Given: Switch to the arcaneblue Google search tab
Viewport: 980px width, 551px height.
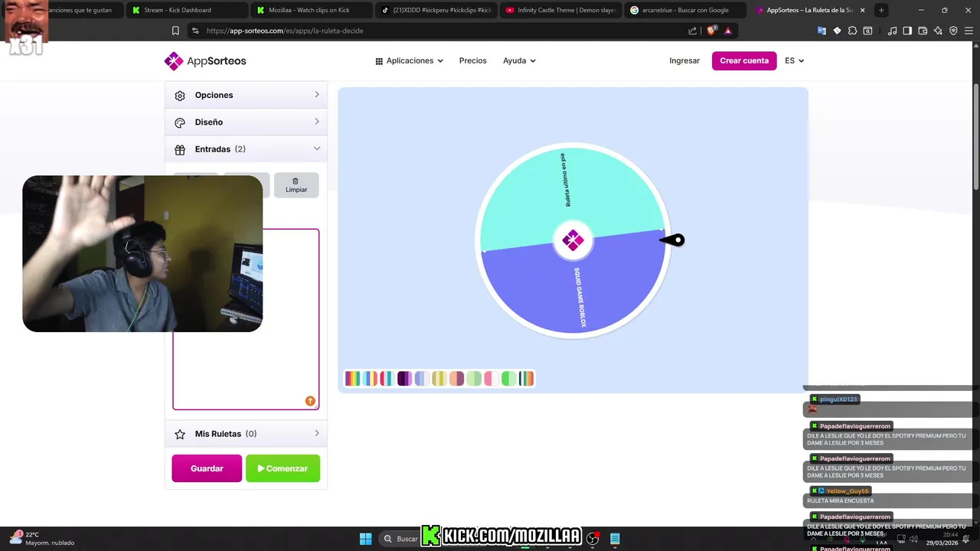Looking at the screenshot, I should click(685, 10).
